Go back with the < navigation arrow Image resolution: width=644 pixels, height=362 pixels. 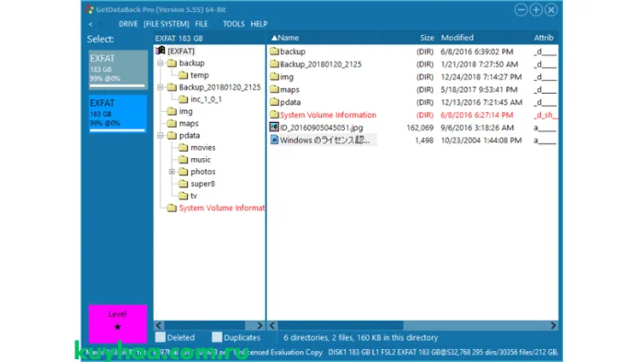[90, 24]
